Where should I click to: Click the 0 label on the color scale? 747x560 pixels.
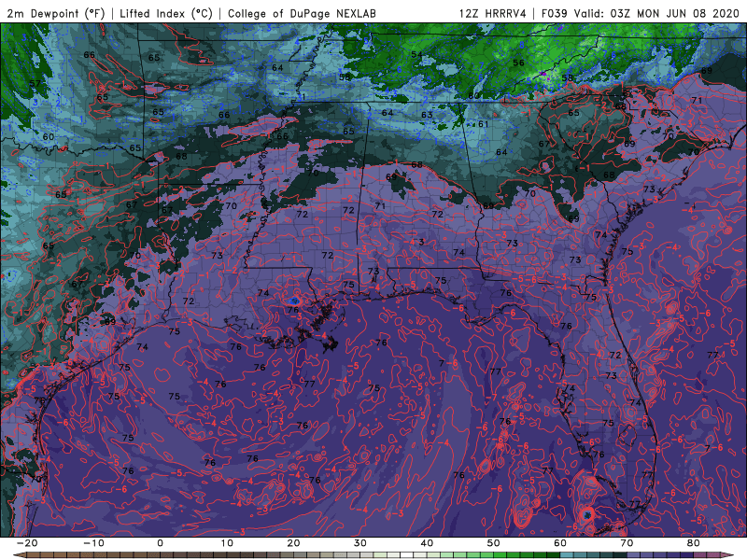[160, 543]
